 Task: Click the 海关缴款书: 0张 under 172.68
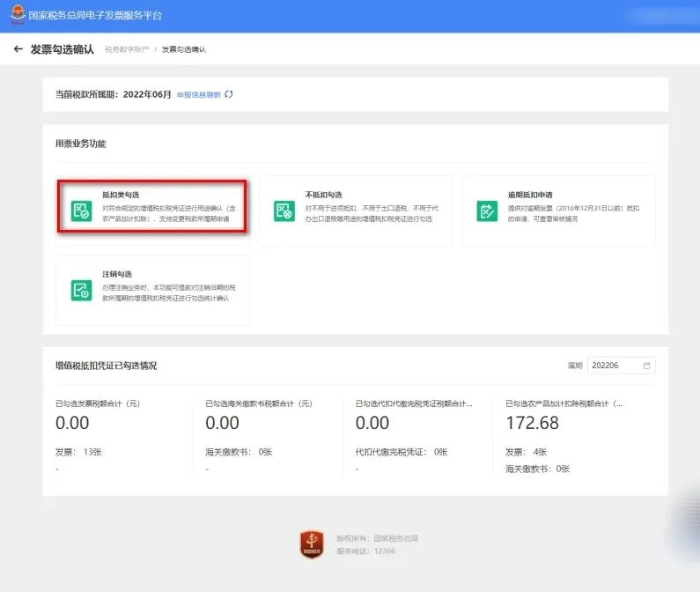point(537,469)
